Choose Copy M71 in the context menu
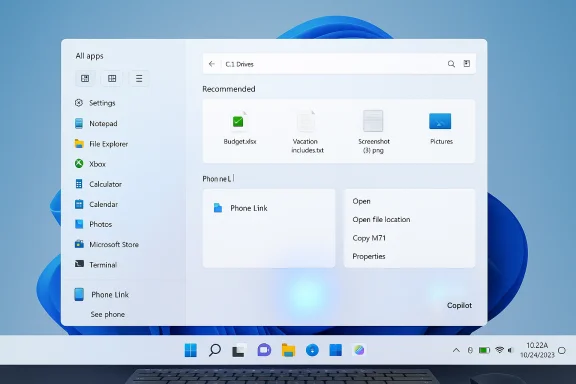The image size is (576, 384). pos(369,238)
